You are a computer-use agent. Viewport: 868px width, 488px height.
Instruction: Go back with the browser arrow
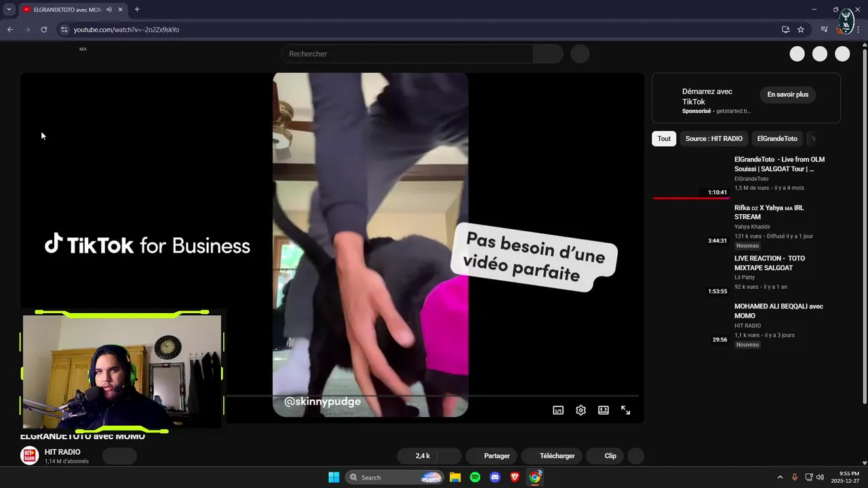tap(10, 30)
